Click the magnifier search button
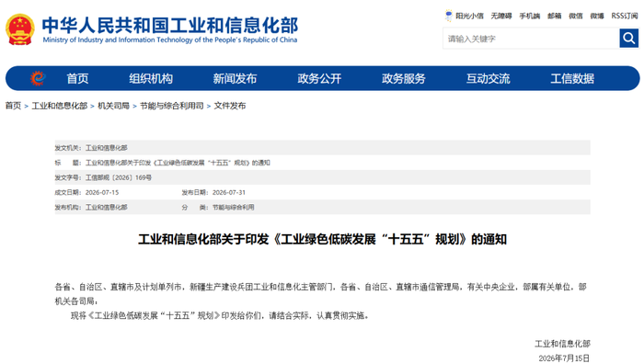The height and width of the screenshot is (363, 644). point(628,39)
